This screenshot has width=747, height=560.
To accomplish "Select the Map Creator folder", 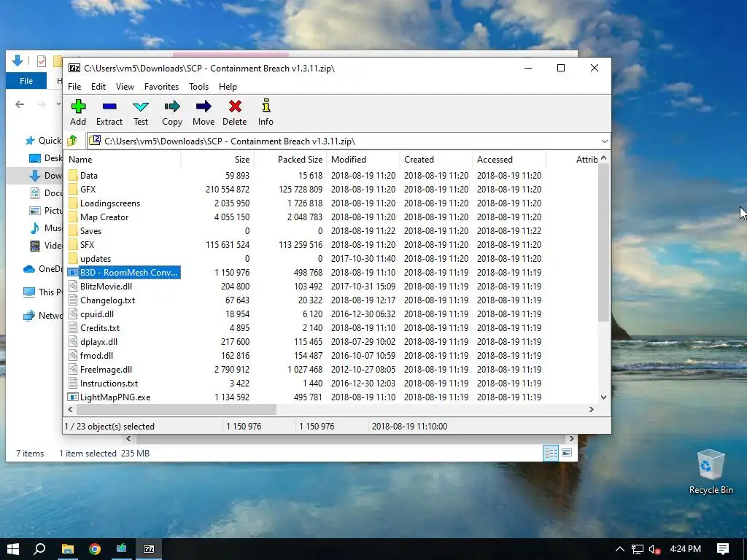I will click(x=104, y=217).
